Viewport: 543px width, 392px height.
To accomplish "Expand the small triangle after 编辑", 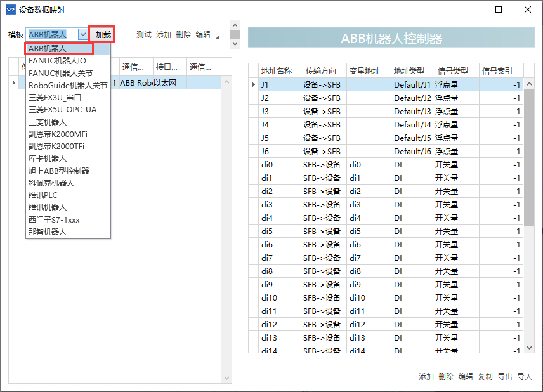I will (x=218, y=37).
